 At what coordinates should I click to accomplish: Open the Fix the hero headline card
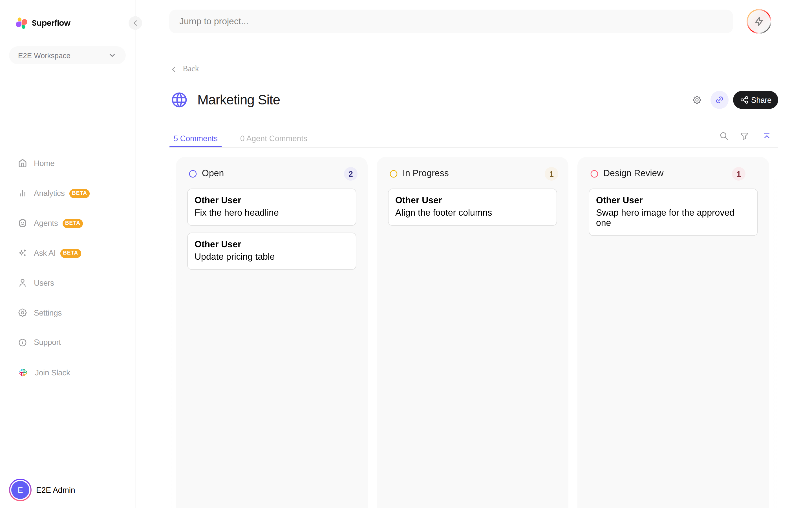[x=272, y=207]
